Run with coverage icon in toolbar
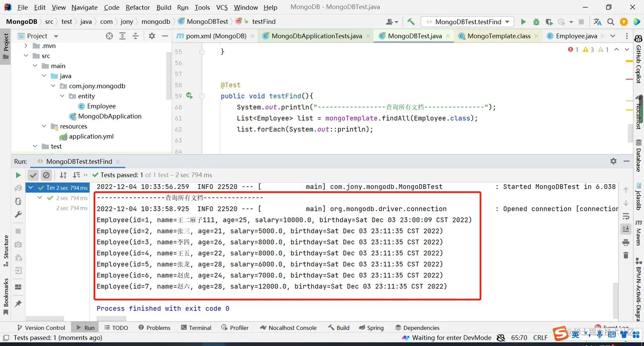This screenshot has height=346, width=644. (x=549, y=22)
